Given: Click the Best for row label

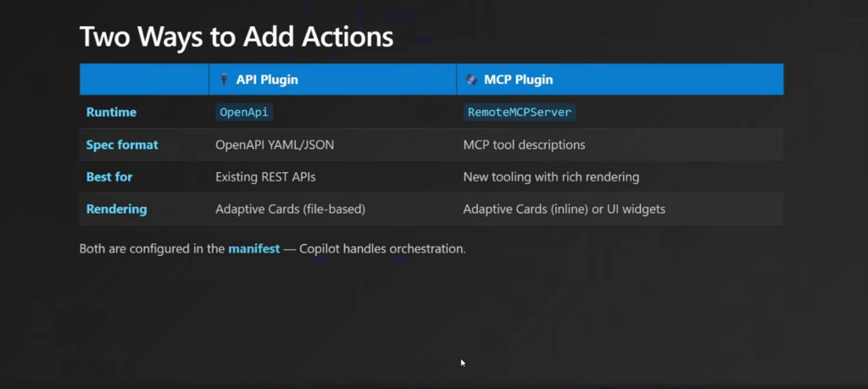Looking at the screenshot, I should point(109,177).
